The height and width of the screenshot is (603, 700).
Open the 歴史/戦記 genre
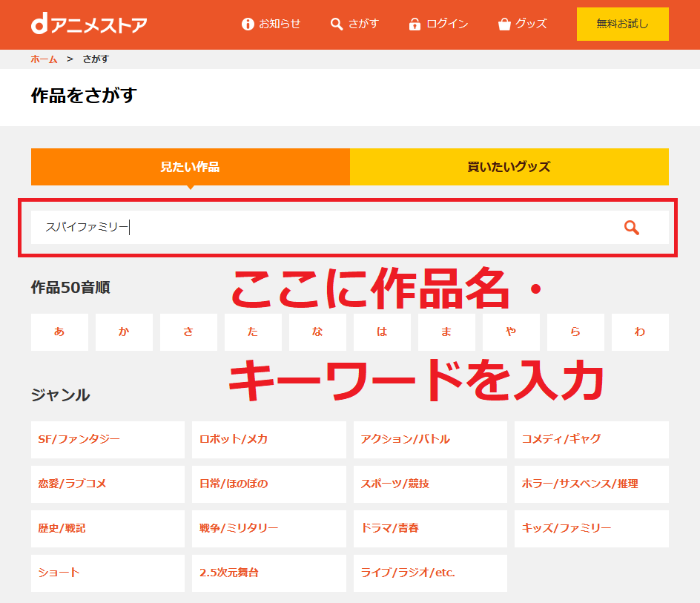108,529
